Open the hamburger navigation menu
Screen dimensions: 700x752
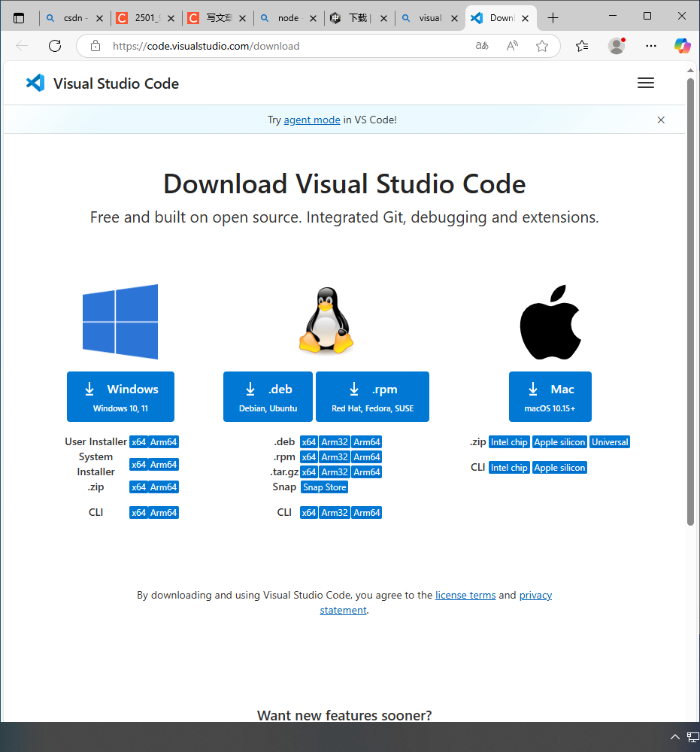[x=645, y=83]
